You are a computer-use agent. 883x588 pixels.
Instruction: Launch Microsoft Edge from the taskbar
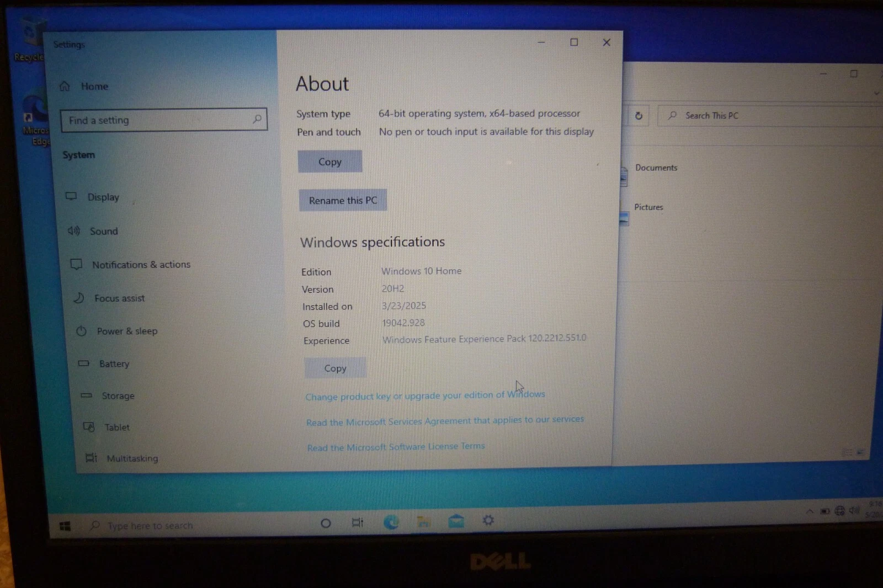pos(391,522)
